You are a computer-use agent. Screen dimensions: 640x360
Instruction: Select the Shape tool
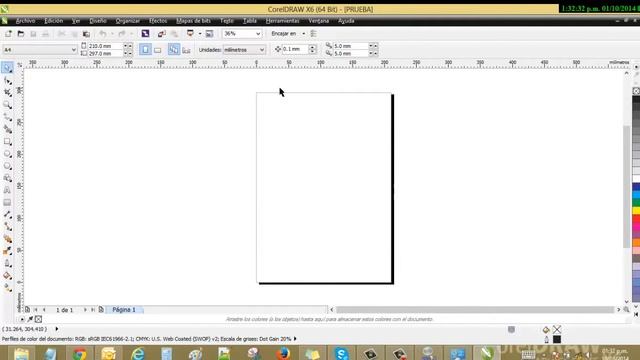[x=7, y=81]
